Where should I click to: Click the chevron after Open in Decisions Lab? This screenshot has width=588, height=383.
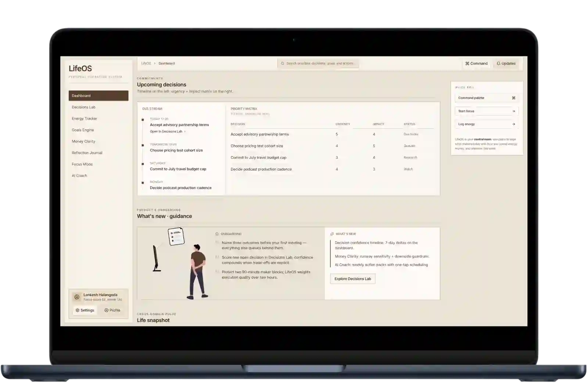[185, 131]
